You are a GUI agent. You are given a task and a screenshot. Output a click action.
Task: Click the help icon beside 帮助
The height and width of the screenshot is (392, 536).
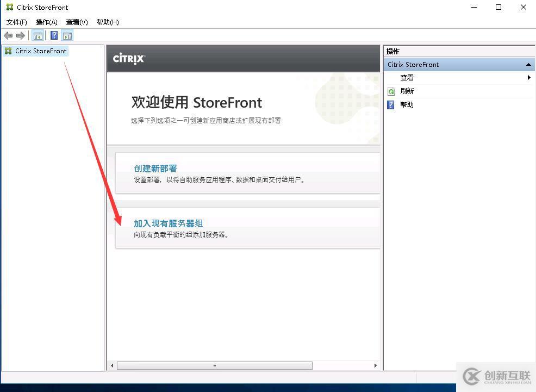[391, 104]
